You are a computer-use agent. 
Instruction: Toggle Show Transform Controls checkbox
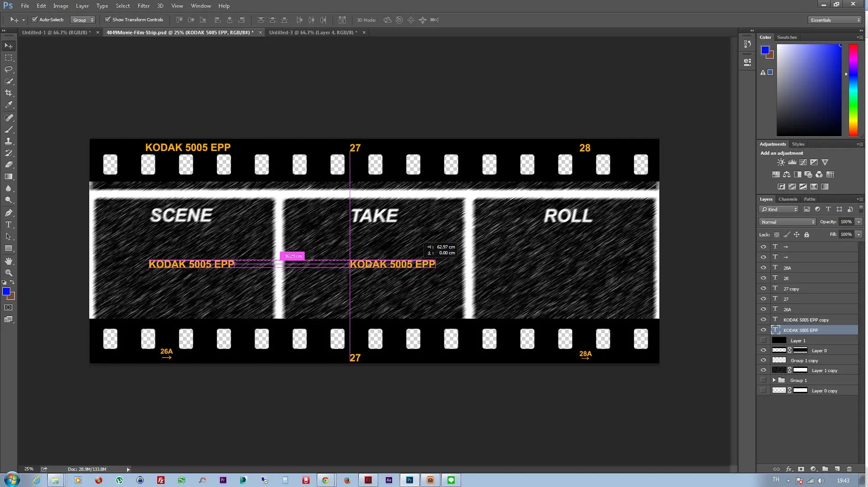coord(108,19)
